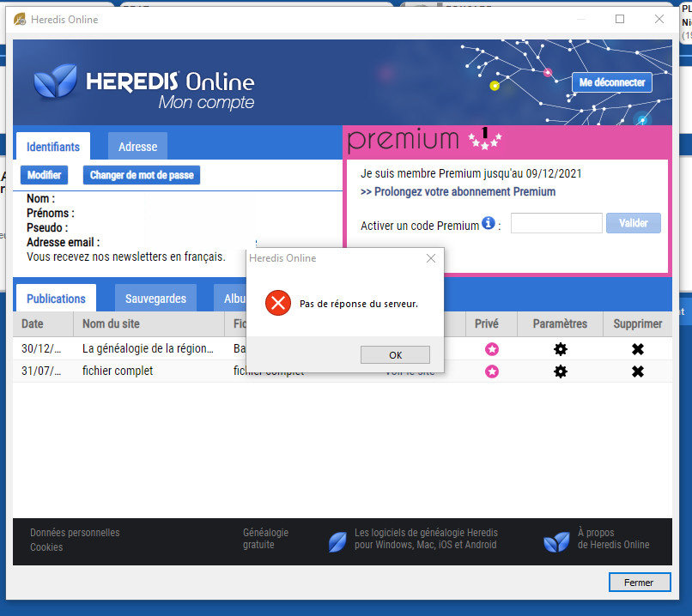Click the 30/12/… date cell

(x=41, y=349)
